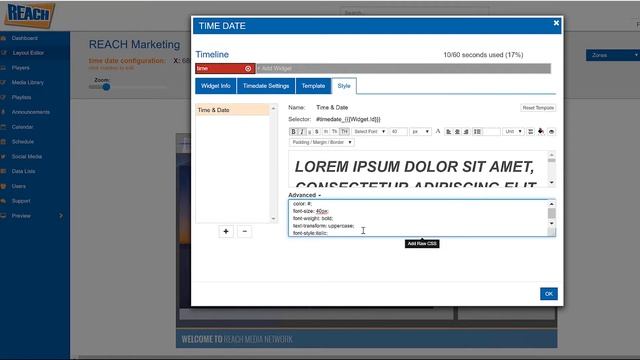Click the Users sidebar icon

(3, 186)
